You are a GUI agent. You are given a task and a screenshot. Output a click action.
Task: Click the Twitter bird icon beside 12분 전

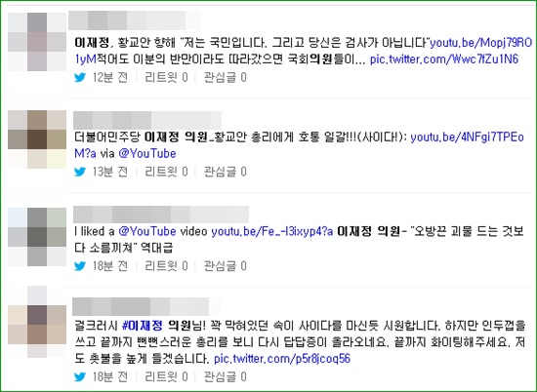80,78
